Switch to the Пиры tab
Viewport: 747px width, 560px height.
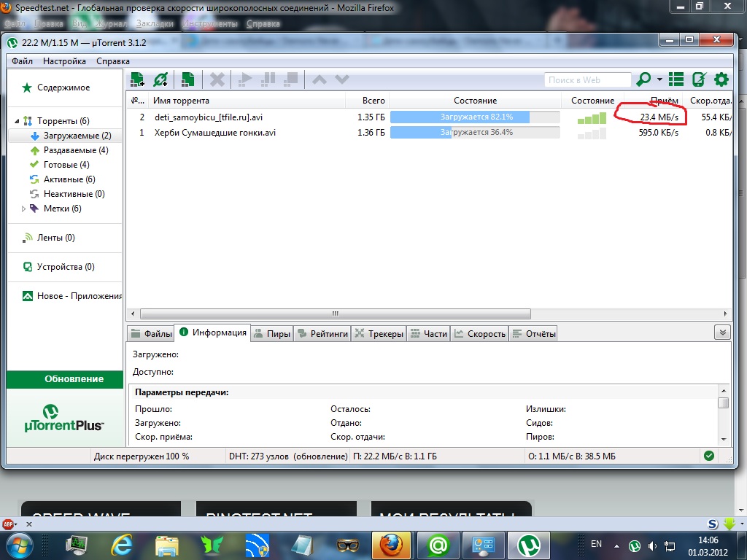pyautogui.click(x=272, y=334)
